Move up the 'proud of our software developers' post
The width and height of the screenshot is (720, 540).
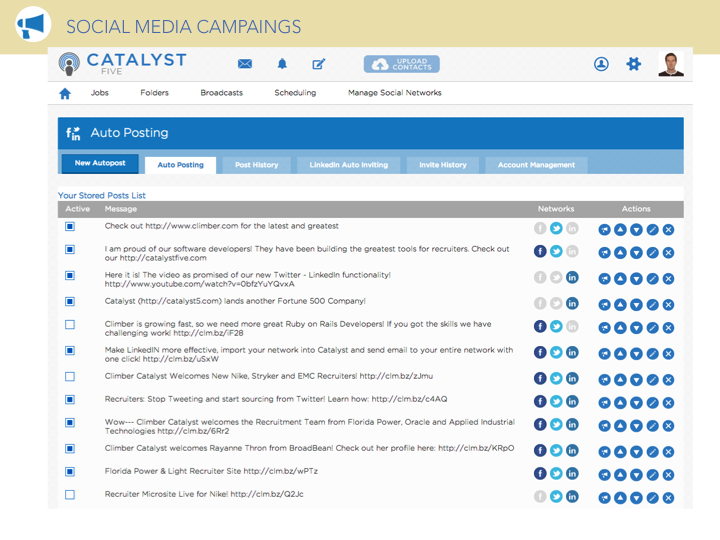pos(620,253)
